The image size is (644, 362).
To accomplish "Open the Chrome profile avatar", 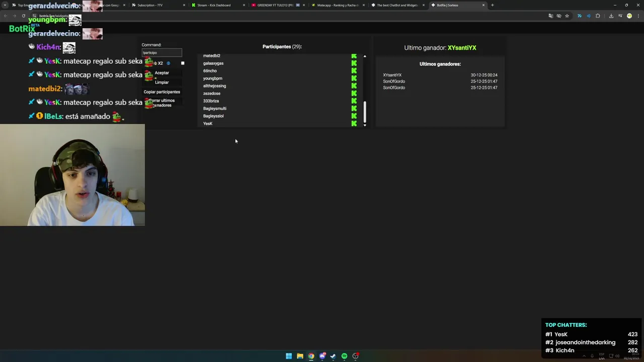I will click(x=629, y=16).
